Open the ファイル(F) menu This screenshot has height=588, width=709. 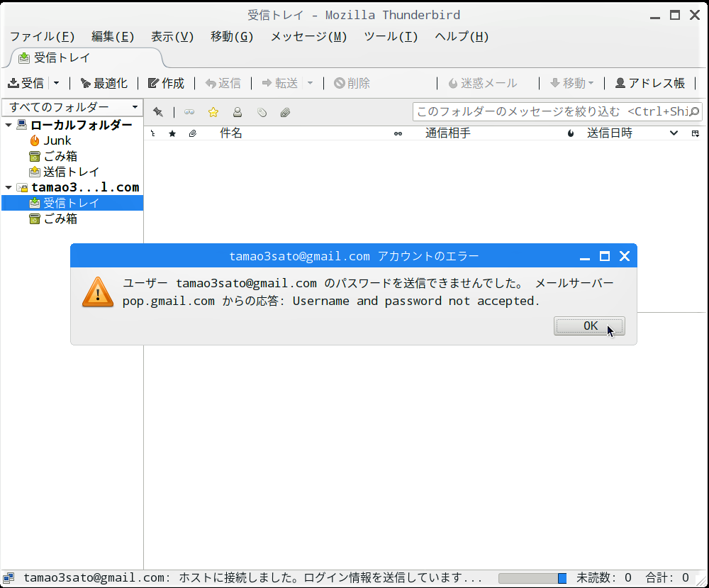[x=42, y=37]
